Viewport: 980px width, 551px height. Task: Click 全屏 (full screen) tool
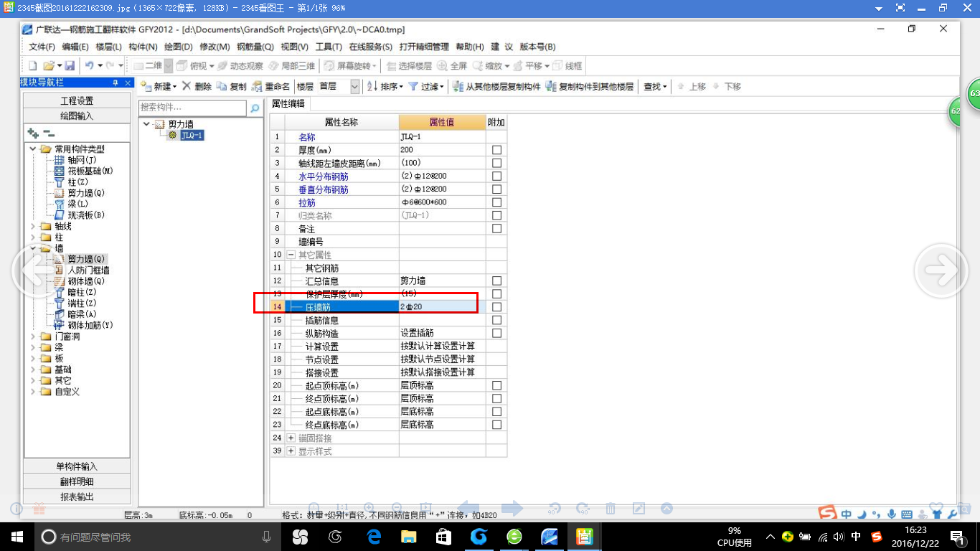pyautogui.click(x=452, y=66)
